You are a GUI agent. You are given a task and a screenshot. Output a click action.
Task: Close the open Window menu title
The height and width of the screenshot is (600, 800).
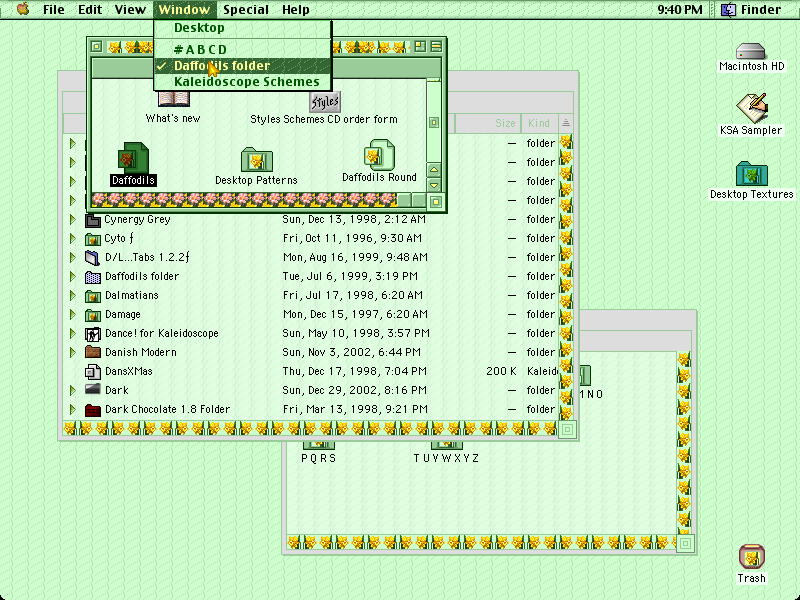pos(184,10)
